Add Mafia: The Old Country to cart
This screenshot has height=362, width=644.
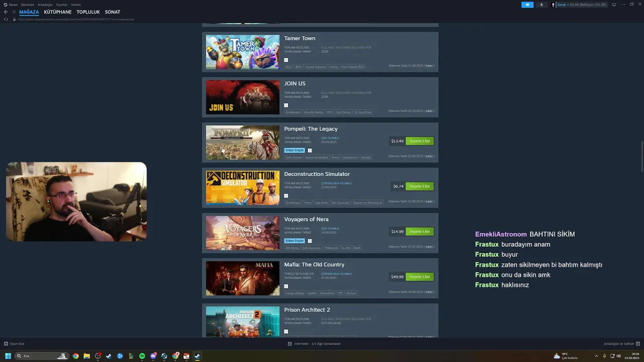tap(420, 277)
